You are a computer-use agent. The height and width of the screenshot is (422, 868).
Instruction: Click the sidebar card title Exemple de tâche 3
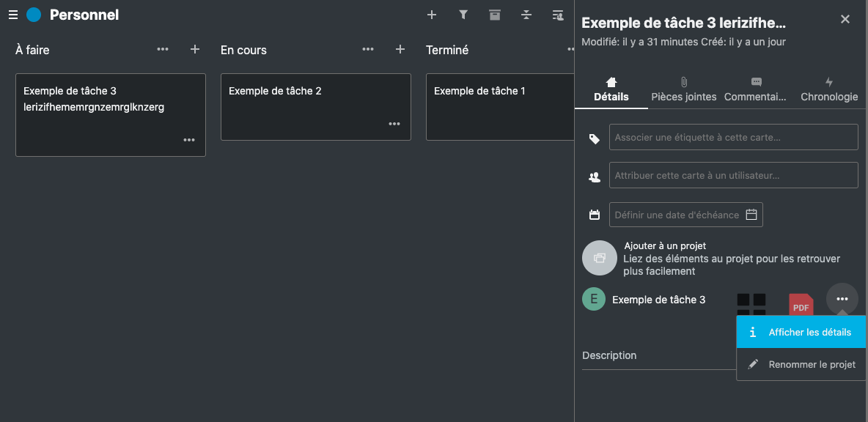[684, 23]
